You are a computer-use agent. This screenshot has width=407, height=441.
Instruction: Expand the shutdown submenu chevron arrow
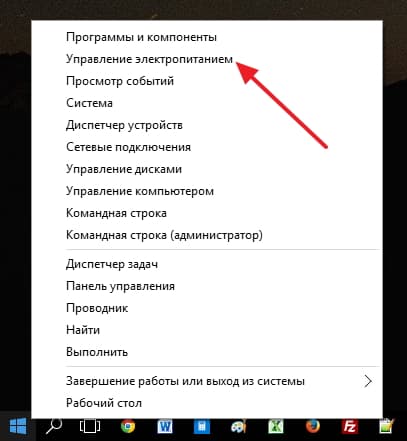click(x=368, y=381)
